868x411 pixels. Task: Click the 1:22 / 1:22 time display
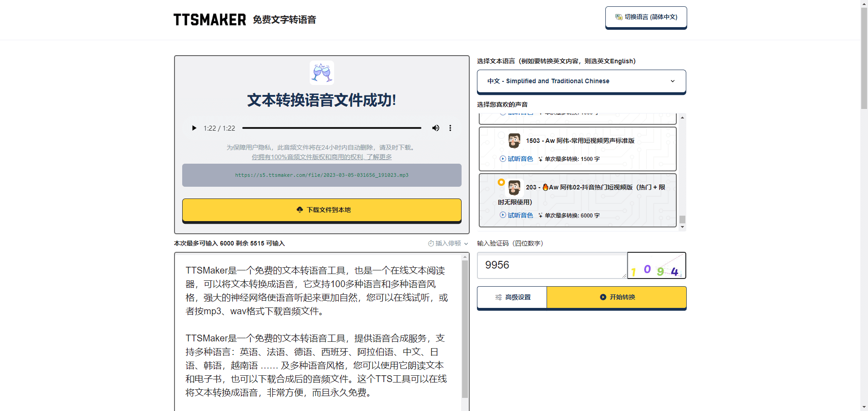tap(219, 128)
